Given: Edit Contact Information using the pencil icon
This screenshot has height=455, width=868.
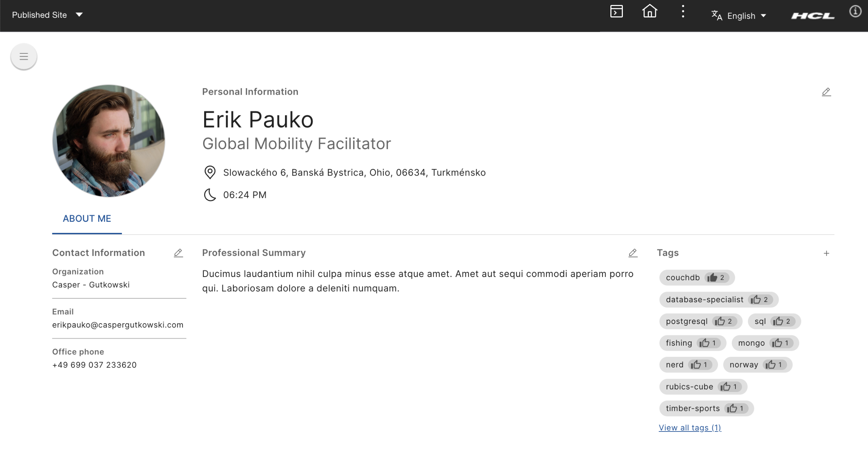Looking at the screenshot, I should [x=178, y=253].
